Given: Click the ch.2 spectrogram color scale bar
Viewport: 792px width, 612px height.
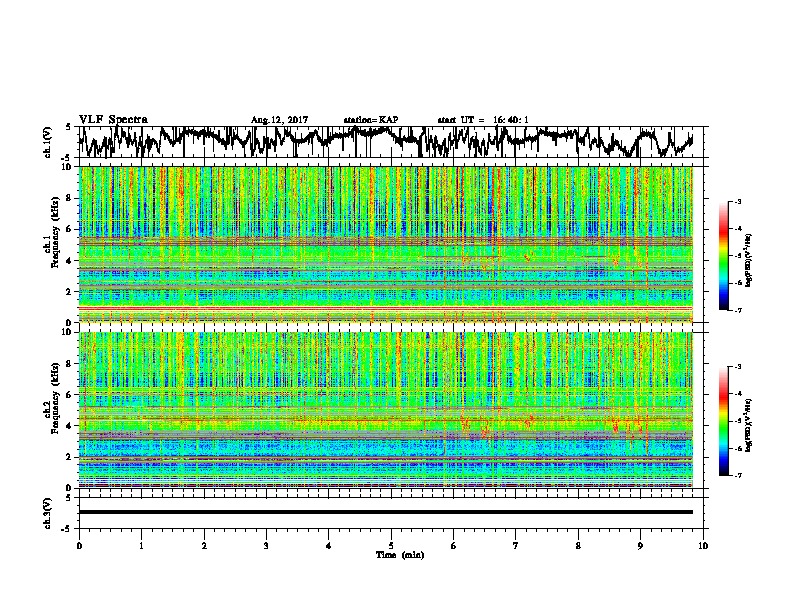Looking at the screenshot, I should [x=724, y=421].
